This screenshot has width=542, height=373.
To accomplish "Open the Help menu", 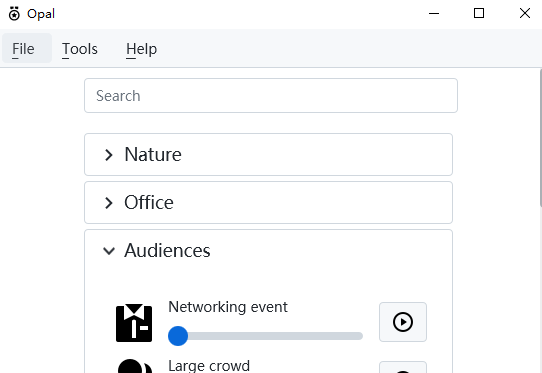I will (141, 48).
